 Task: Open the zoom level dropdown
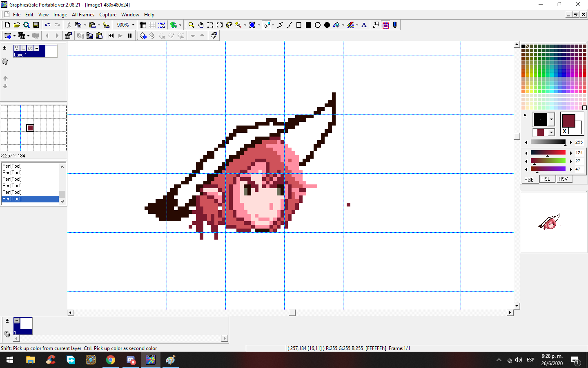(133, 25)
